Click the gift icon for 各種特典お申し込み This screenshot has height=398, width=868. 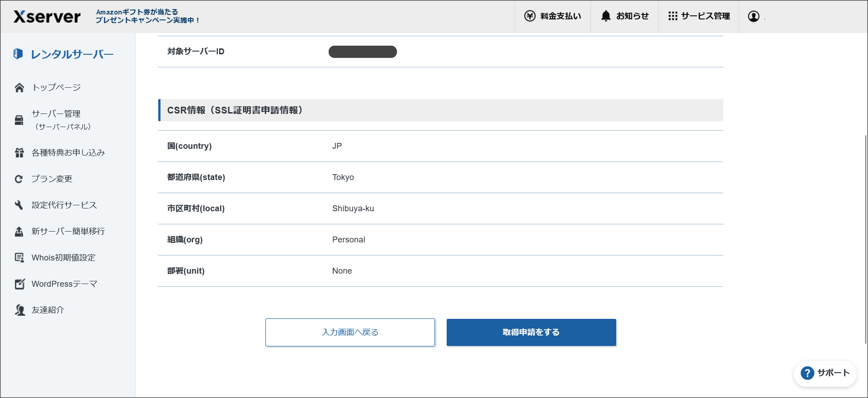coord(19,153)
